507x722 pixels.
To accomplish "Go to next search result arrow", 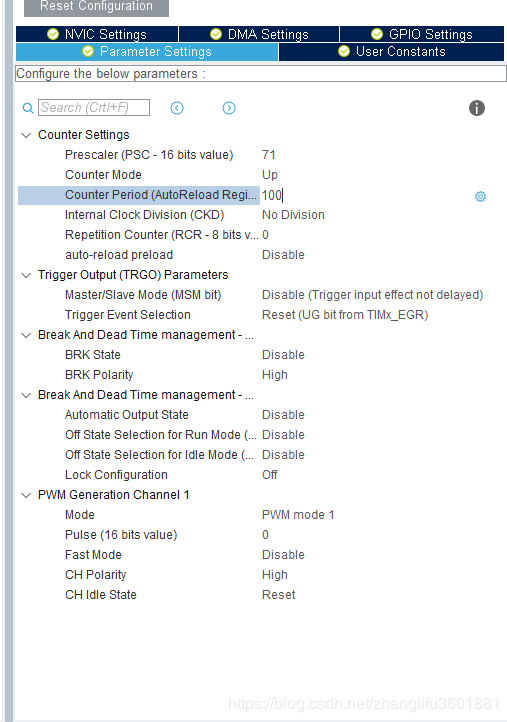I will click(229, 108).
